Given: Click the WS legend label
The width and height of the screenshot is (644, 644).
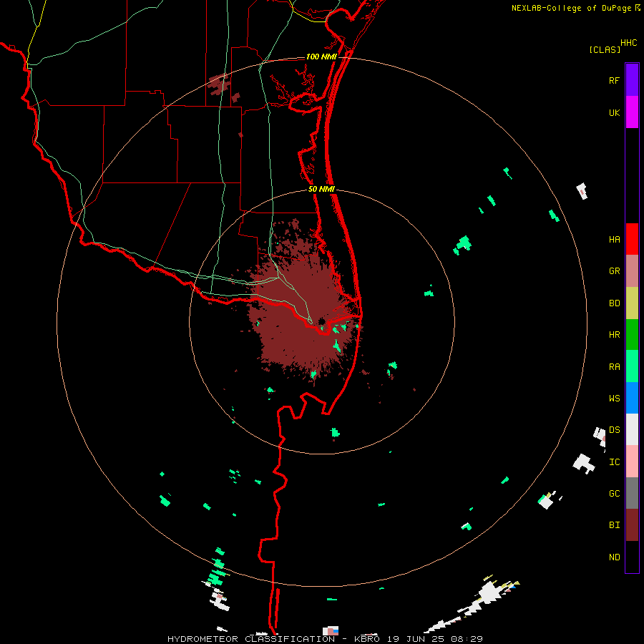Looking at the screenshot, I should [614, 398].
